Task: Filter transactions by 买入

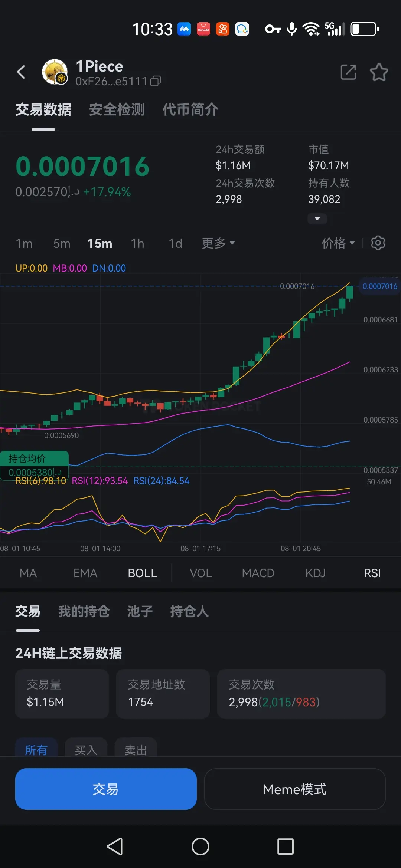Action: pyautogui.click(x=86, y=748)
